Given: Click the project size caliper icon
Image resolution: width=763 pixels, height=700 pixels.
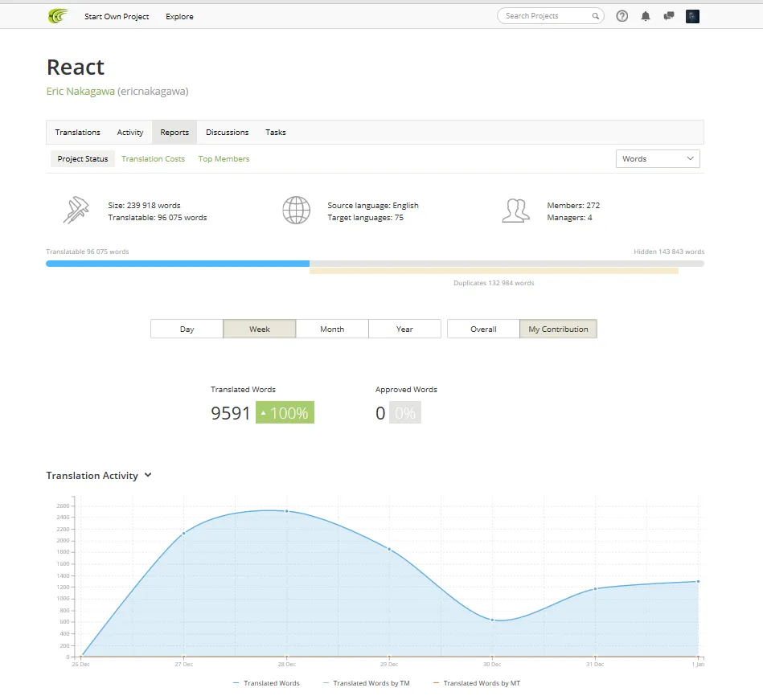Looking at the screenshot, I should (76, 210).
